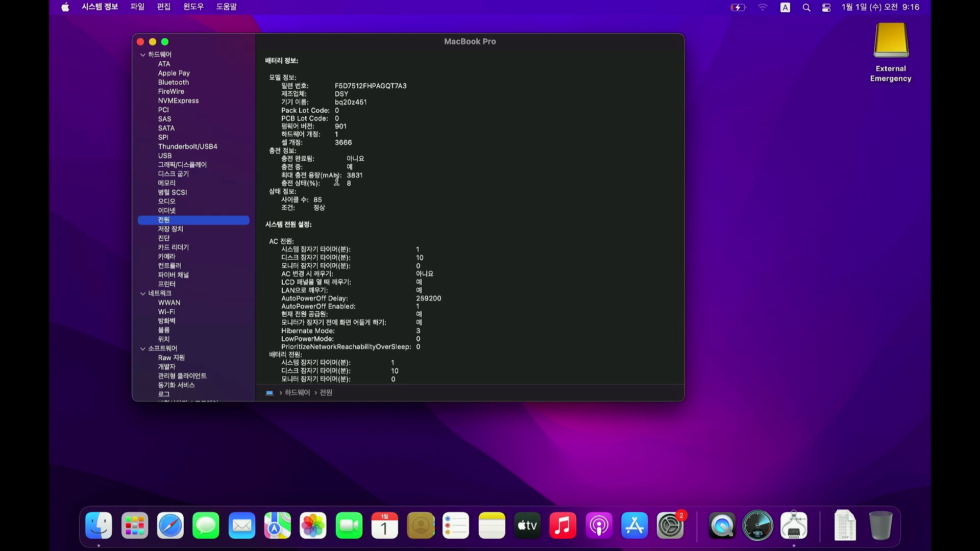
Task: Click the battery charging status icon
Action: point(738,7)
